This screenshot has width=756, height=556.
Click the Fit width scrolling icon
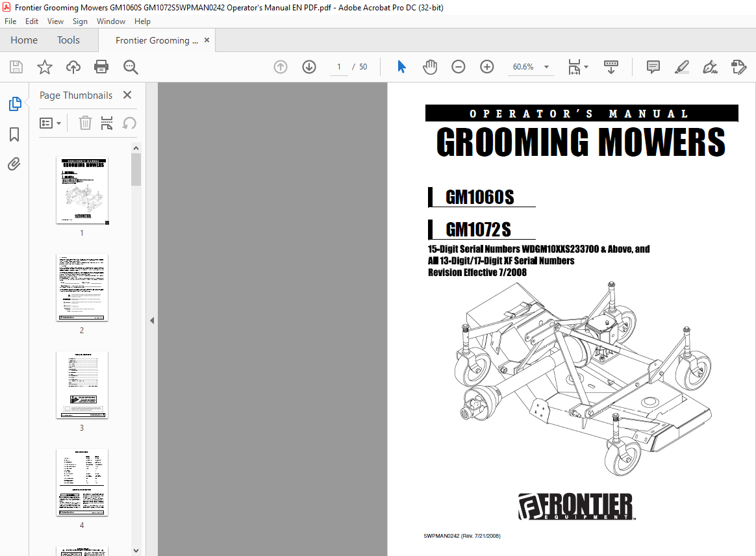click(x=574, y=67)
